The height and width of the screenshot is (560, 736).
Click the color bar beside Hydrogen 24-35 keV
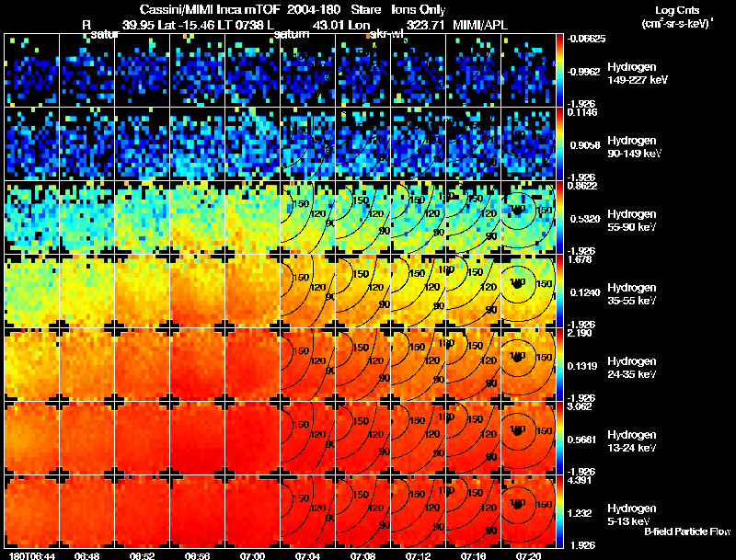(559, 365)
